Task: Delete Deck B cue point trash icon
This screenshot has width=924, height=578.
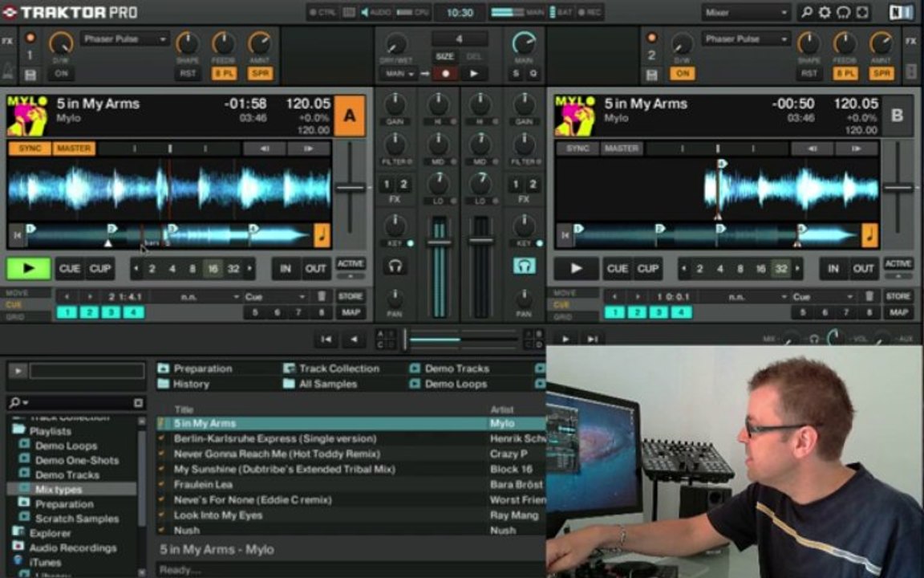Action: point(869,296)
